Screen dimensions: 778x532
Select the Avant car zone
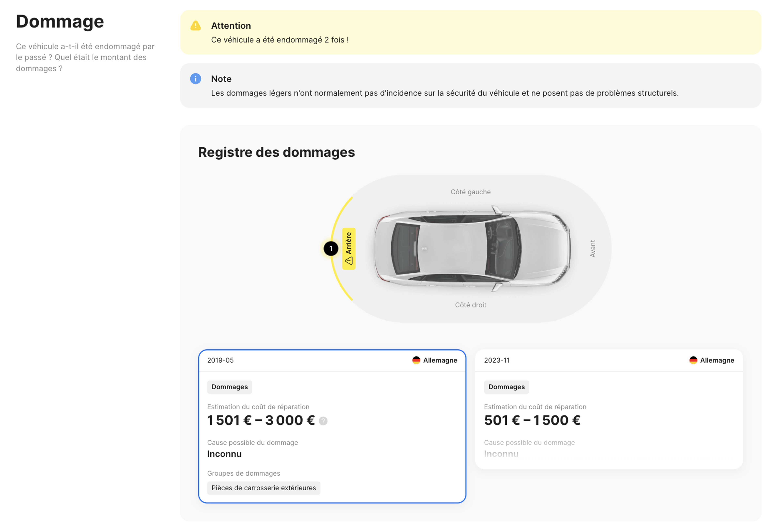pos(593,249)
